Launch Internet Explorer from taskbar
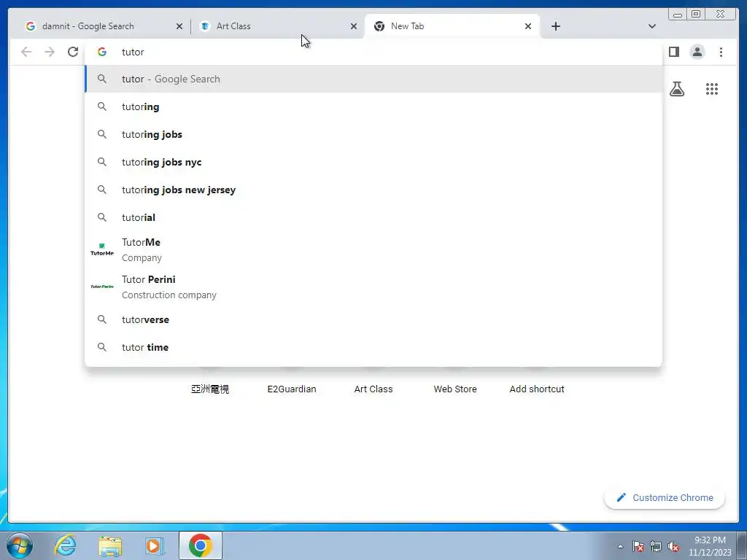This screenshot has height=560, width=747. coord(65,545)
